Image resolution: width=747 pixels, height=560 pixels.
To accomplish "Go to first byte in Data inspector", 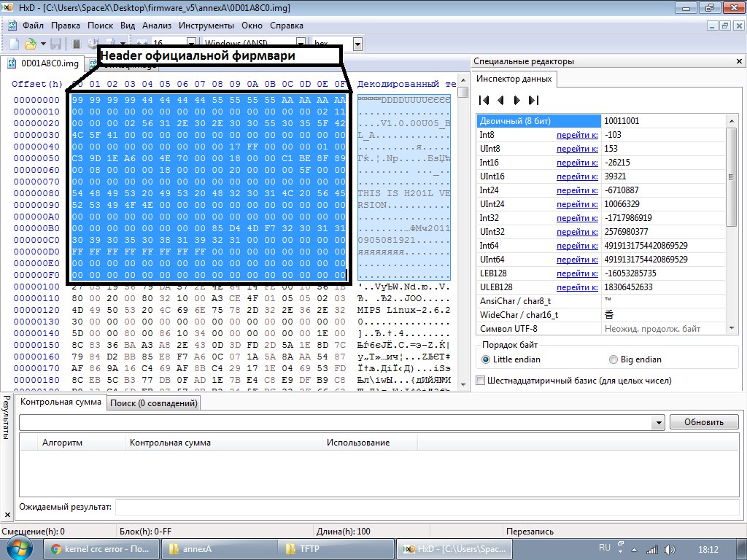I will coord(484,100).
